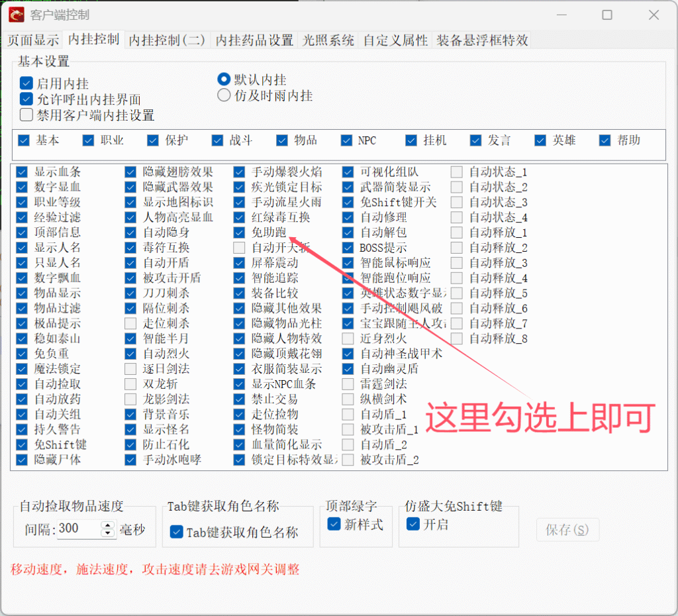Enable 禁用客户端内挂设置
The width and height of the screenshot is (678, 616).
[26, 114]
